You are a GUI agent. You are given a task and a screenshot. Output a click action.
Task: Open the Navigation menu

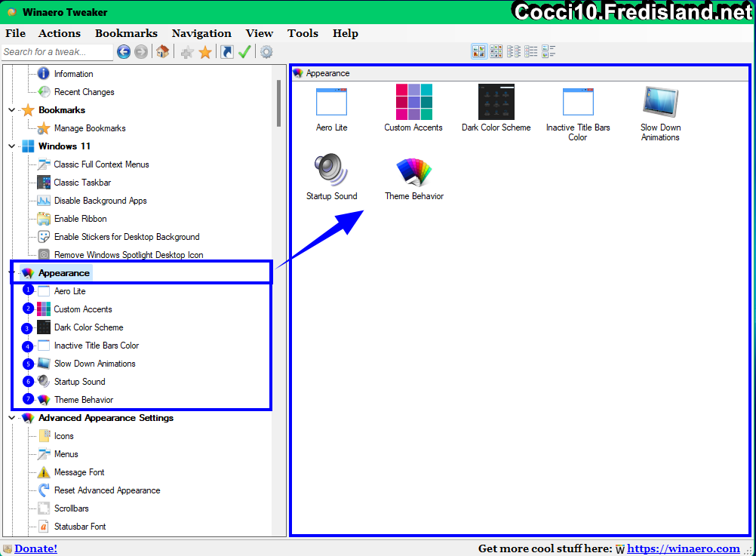[201, 33]
